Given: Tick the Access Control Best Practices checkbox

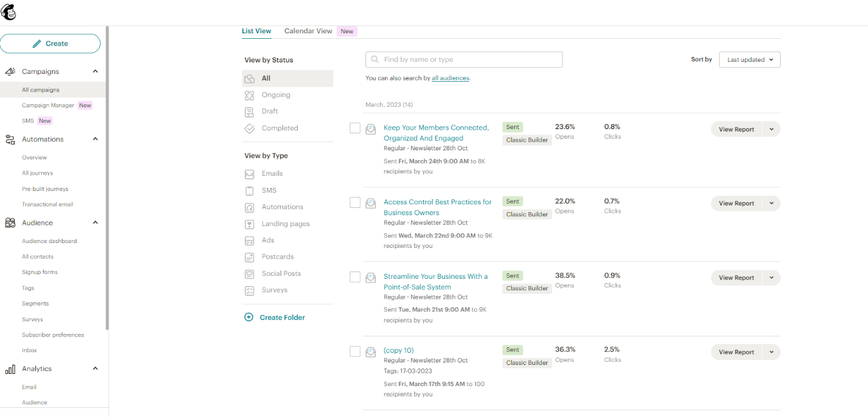Looking at the screenshot, I should coord(355,202).
